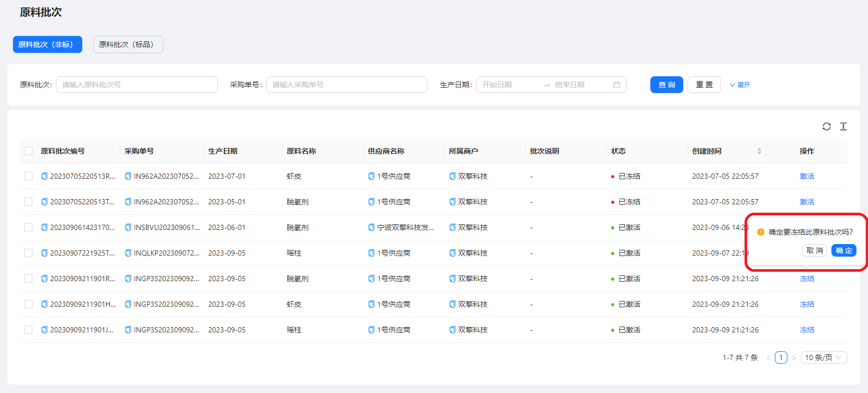This screenshot has height=393, width=868.
Task: Confirm freezing the batch with 确定
Action: (844, 250)
